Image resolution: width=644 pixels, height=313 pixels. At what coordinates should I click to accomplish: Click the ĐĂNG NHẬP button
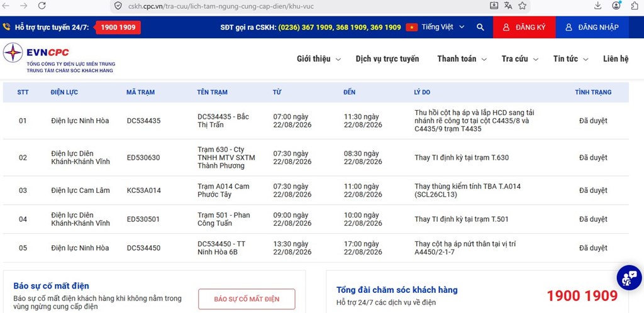[x=592, y=27]
